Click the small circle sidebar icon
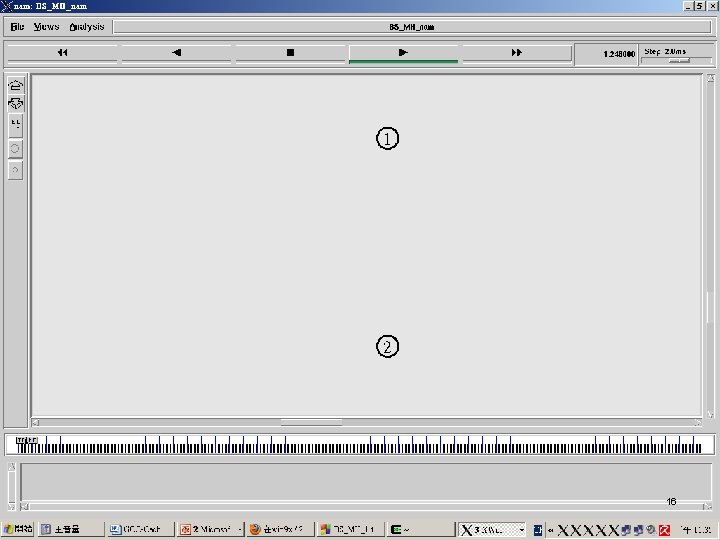 click(x=15, y=170)
